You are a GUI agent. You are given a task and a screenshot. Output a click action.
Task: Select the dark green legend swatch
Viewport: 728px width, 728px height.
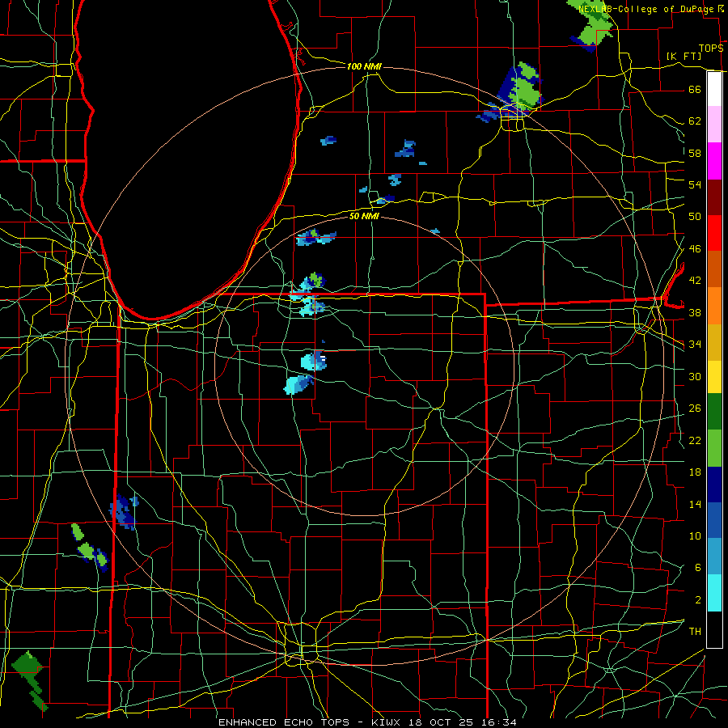pos(714,412)
